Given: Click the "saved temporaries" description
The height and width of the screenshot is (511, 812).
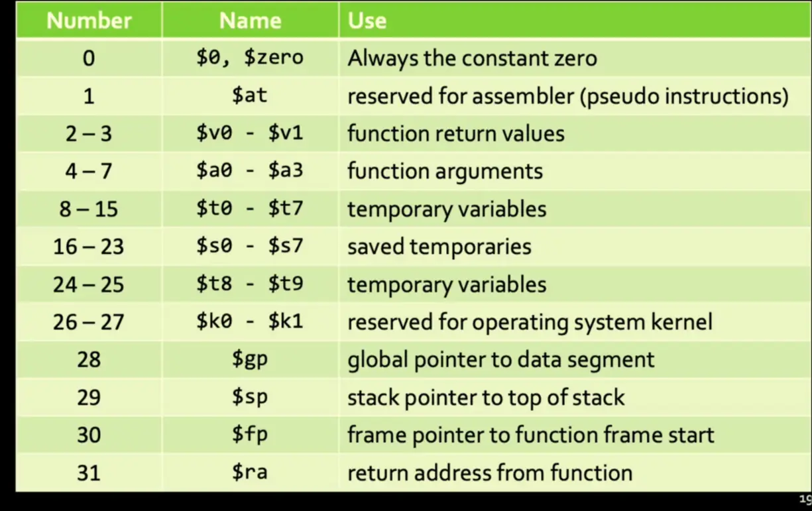Looking at the screenshot, I should coord(439,247).
